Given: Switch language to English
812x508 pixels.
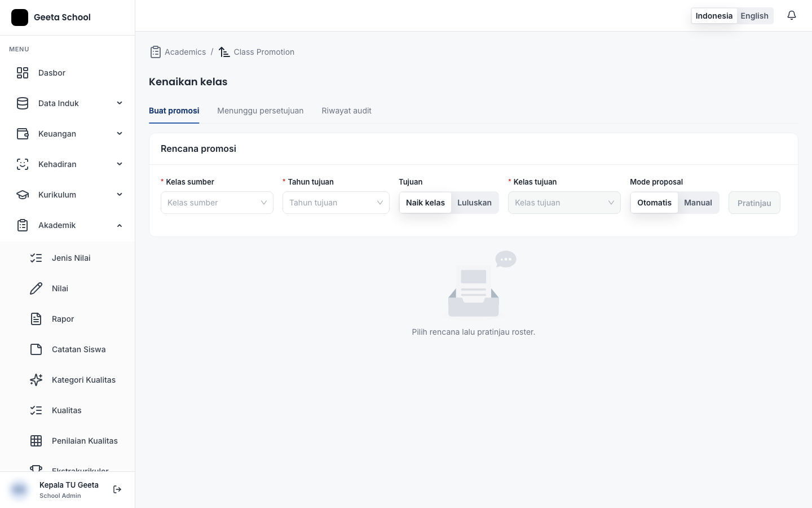Looking at the screenshot, I should point(754,16).
